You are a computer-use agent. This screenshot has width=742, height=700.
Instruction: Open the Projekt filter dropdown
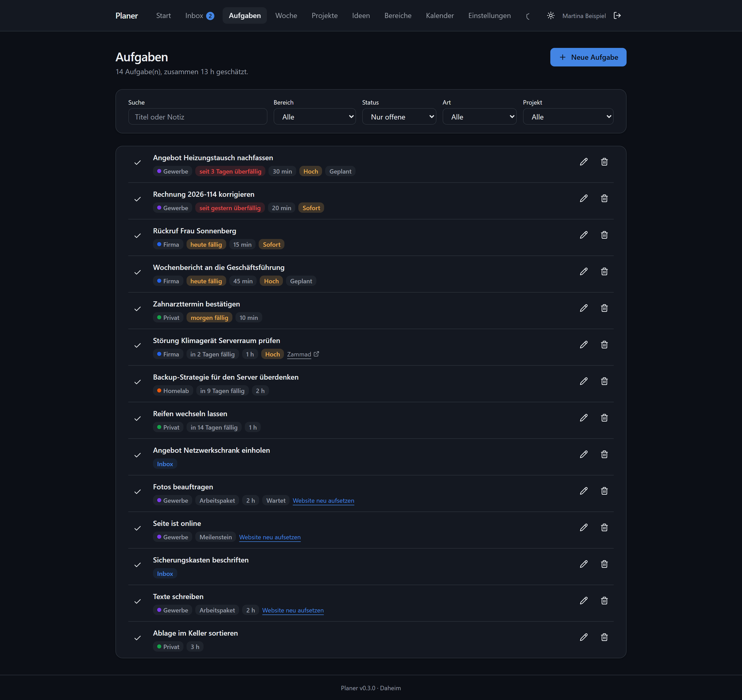click(568, 117)
